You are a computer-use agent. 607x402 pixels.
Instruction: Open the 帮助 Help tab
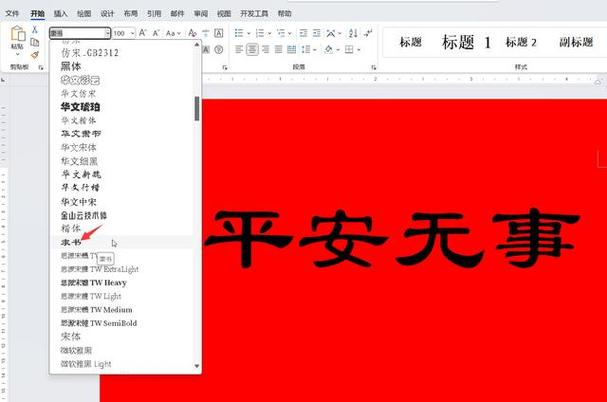click(285, 14)
